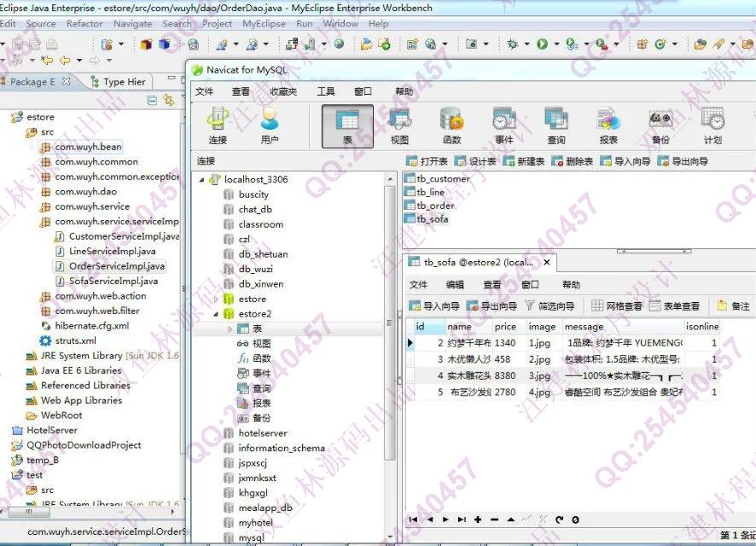Image resolution: width=756 pixels, height=546 pixels.
Task: Click the Eclipse Run toolbar button
Action: [543, 44]
